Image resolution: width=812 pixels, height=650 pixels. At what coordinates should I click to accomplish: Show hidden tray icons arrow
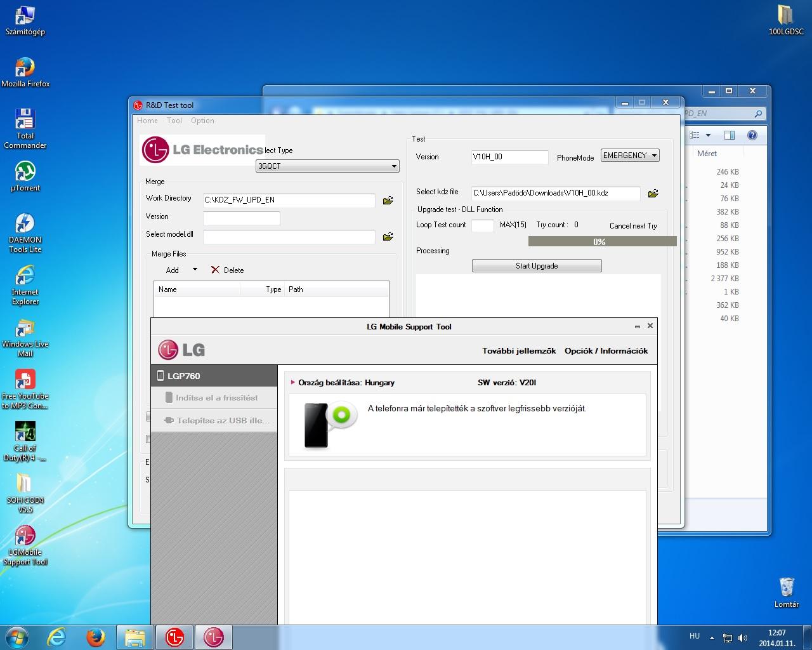coord(712,637)
